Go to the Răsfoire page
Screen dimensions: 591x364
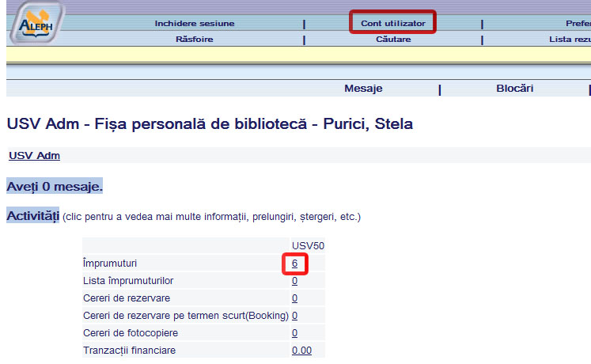(x=195, y=39)
